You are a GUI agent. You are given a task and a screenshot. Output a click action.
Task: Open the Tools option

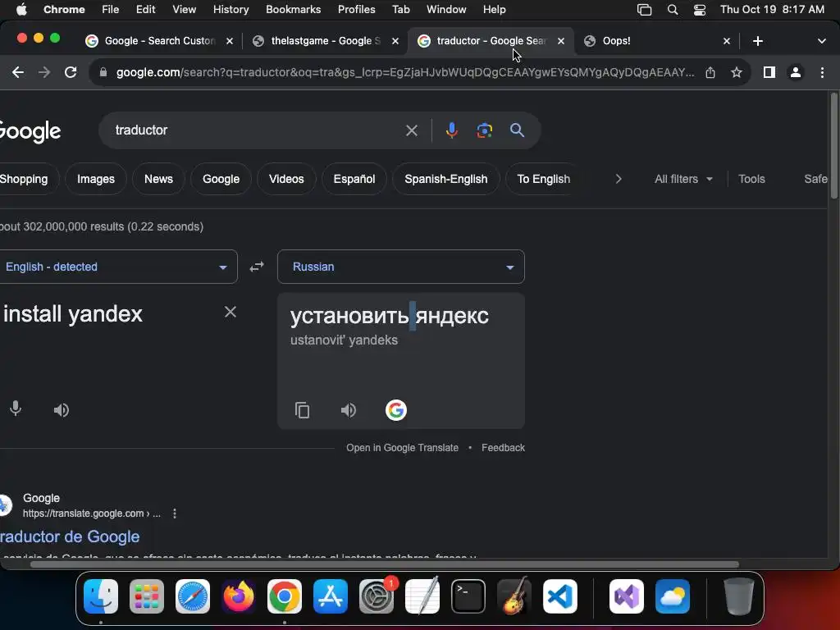click(751, 179)
